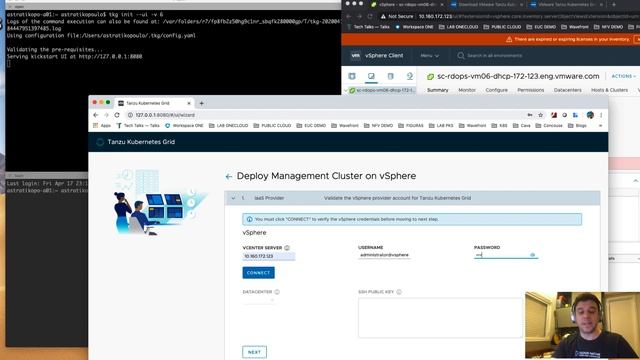Open the Hosts & Clusters tab in vSphere
This screenshot has width=640, height=360.
click(609, 90)
